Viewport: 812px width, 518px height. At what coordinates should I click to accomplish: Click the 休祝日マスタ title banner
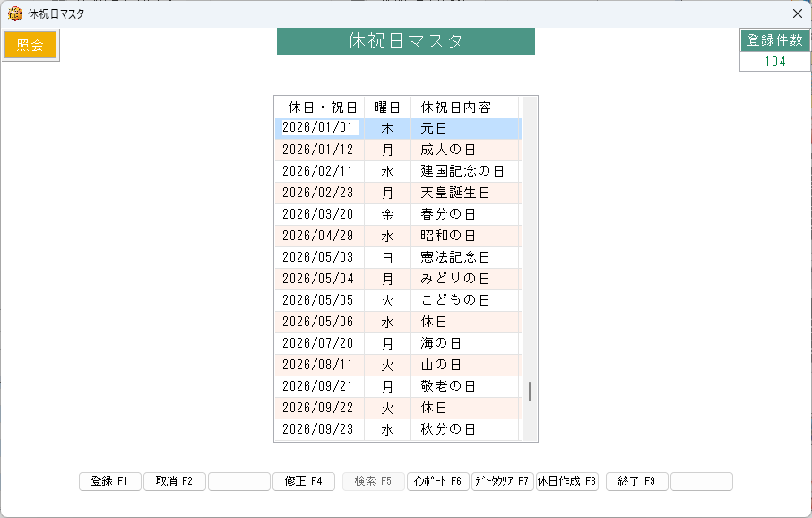[406, 40]
